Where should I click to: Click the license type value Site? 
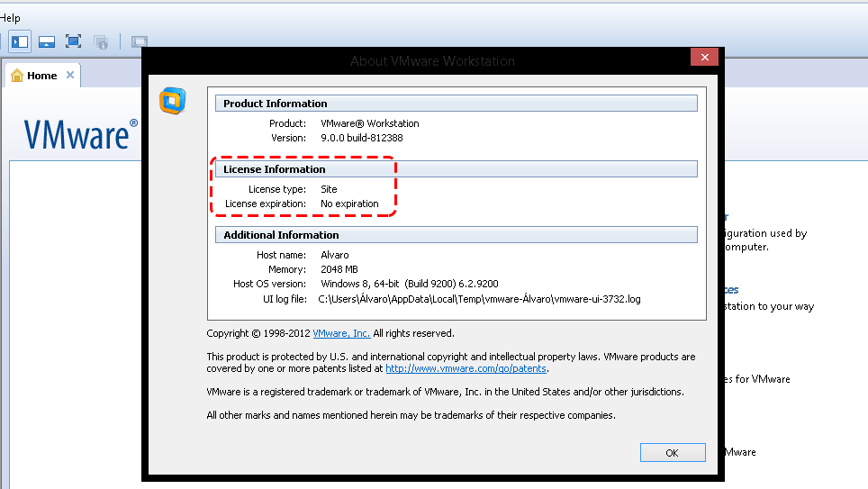pos(329,189)
